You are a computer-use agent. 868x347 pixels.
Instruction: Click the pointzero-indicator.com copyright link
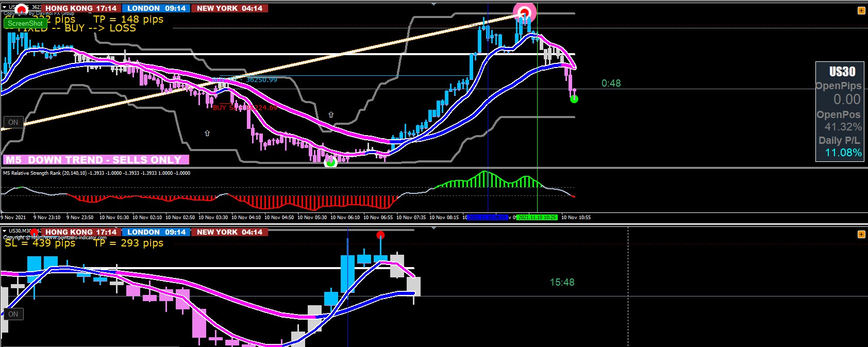55,238
